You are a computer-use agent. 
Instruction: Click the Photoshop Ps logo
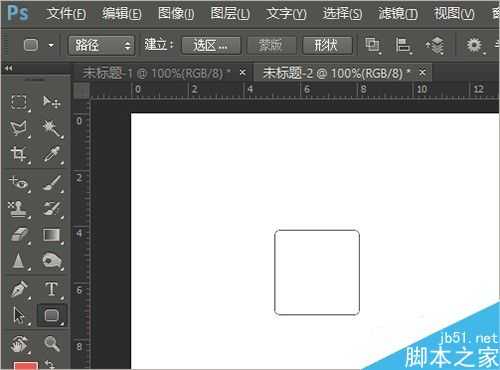point(18,13)
